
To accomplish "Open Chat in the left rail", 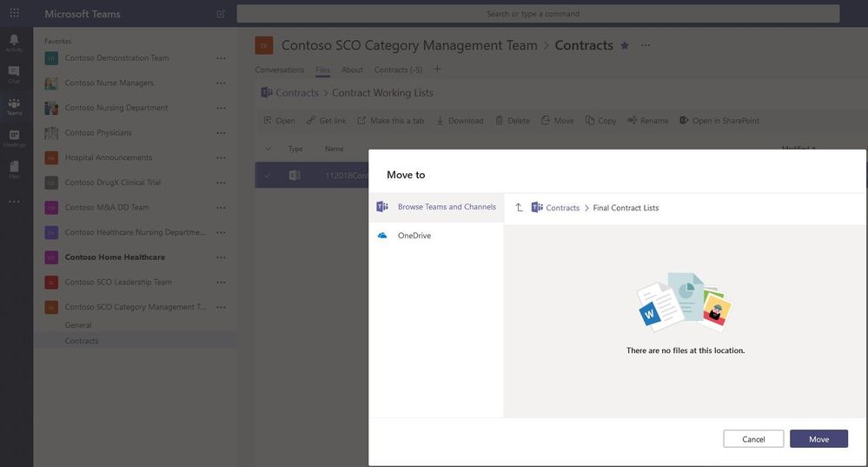I will click(14, 74).
